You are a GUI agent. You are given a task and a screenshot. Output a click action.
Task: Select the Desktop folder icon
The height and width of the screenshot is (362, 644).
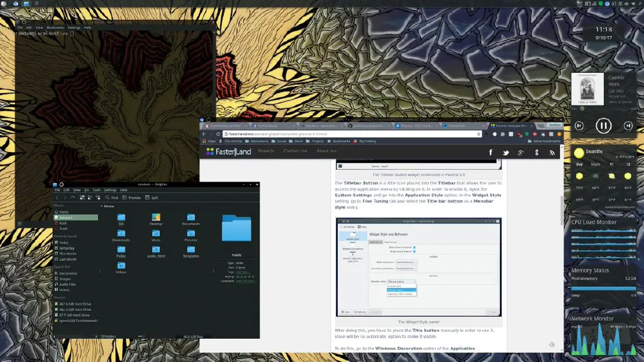(156, 217)
